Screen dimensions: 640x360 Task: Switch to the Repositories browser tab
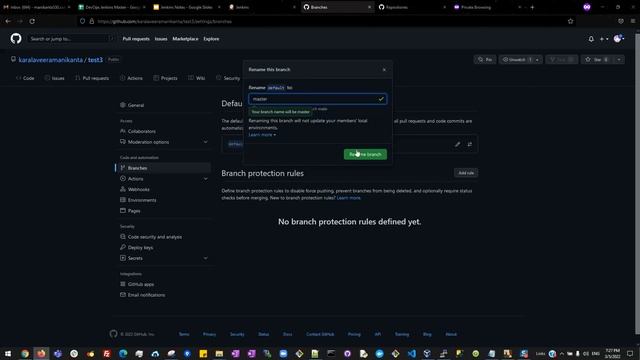pyautogui.click(x=412, y=7)
